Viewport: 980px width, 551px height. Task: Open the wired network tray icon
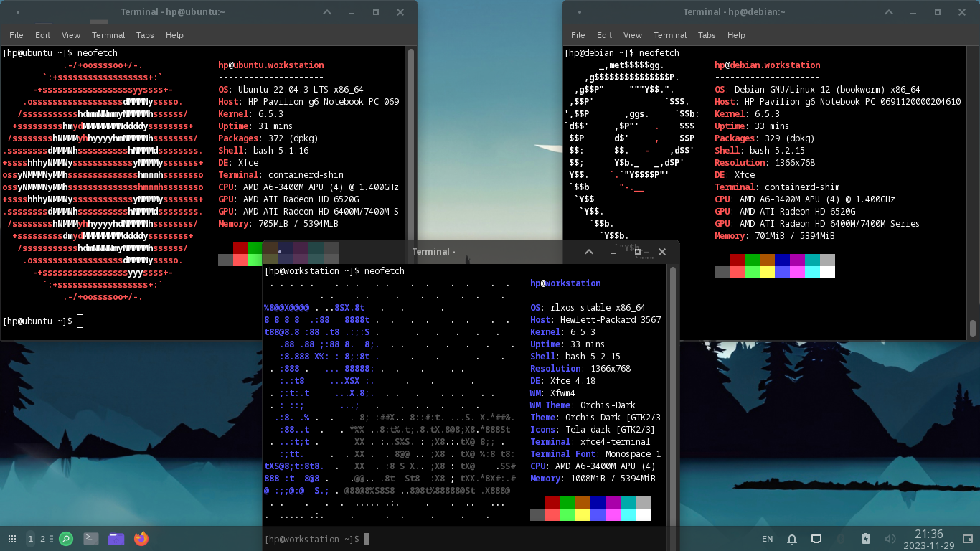[x=816, y=539]
